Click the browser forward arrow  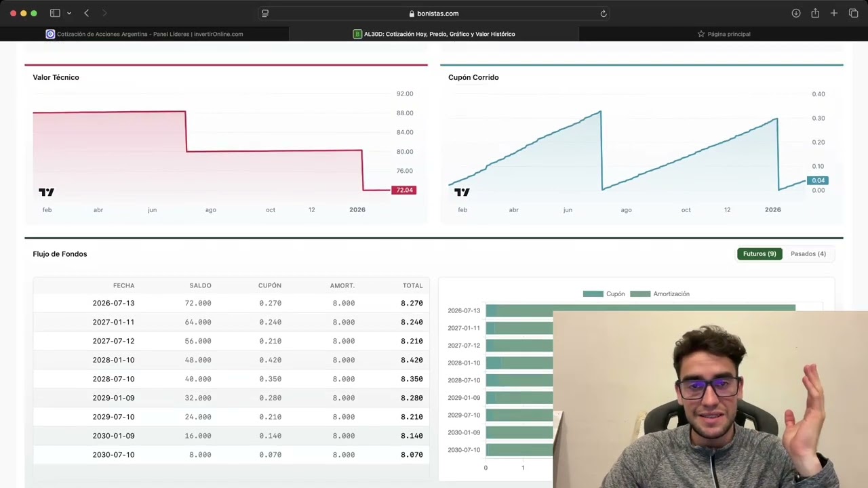coord(104,13)
